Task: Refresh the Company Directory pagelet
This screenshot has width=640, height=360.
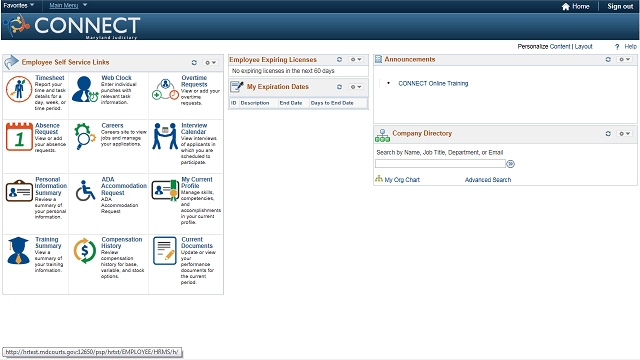Action: [x=608, y=133]
